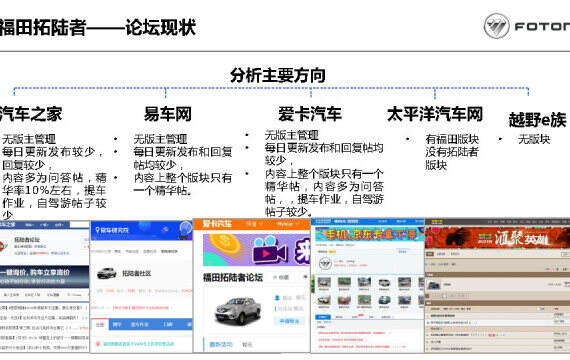Click the Foton logo emblem

point(497,26)
